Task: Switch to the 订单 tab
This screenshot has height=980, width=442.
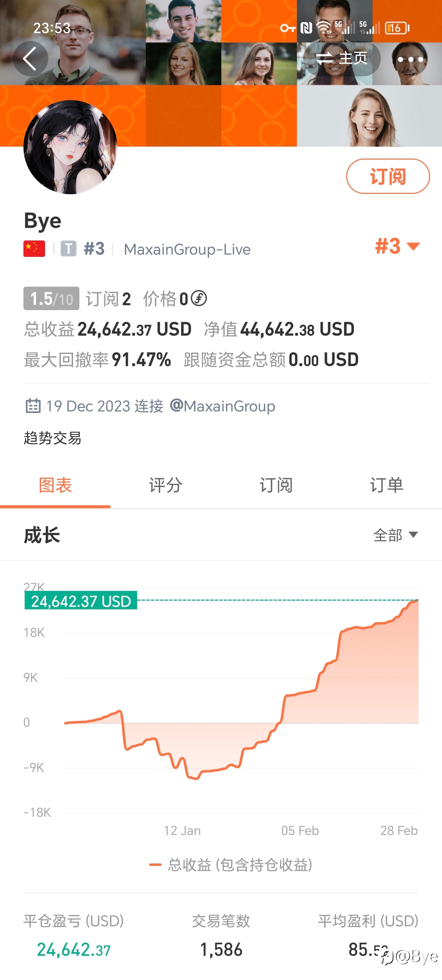Action: (x=386, y=485)
